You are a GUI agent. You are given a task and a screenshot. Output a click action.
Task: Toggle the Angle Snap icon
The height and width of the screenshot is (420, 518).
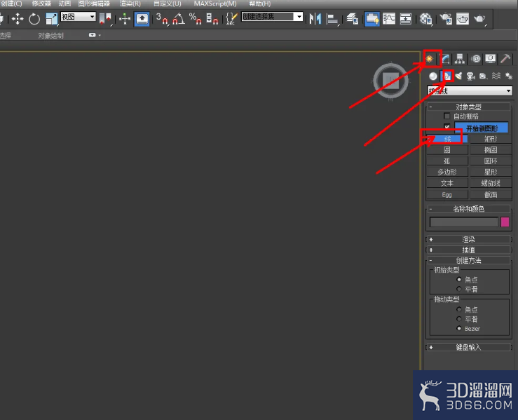click(x=179, y=18)
